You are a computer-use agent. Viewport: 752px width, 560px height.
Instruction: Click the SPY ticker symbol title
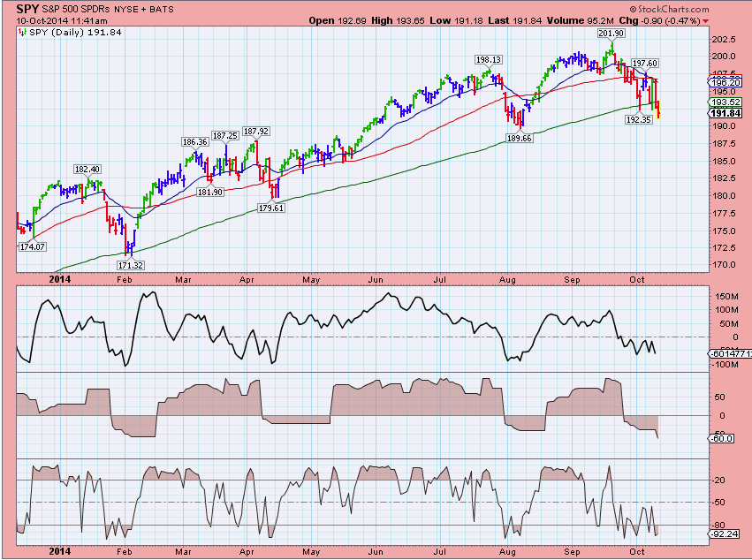(x=27, y=9)
